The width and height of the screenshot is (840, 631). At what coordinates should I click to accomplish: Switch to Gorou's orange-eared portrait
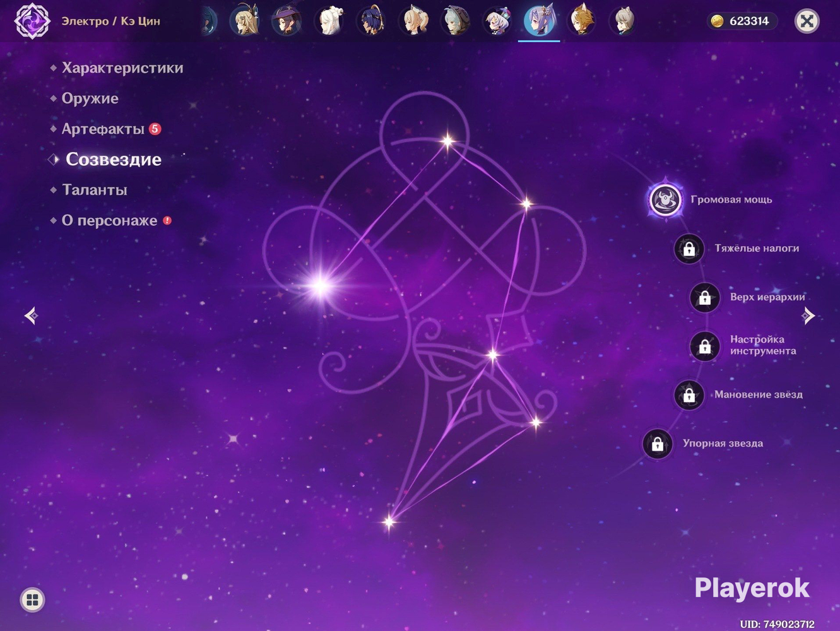[581, 21]
